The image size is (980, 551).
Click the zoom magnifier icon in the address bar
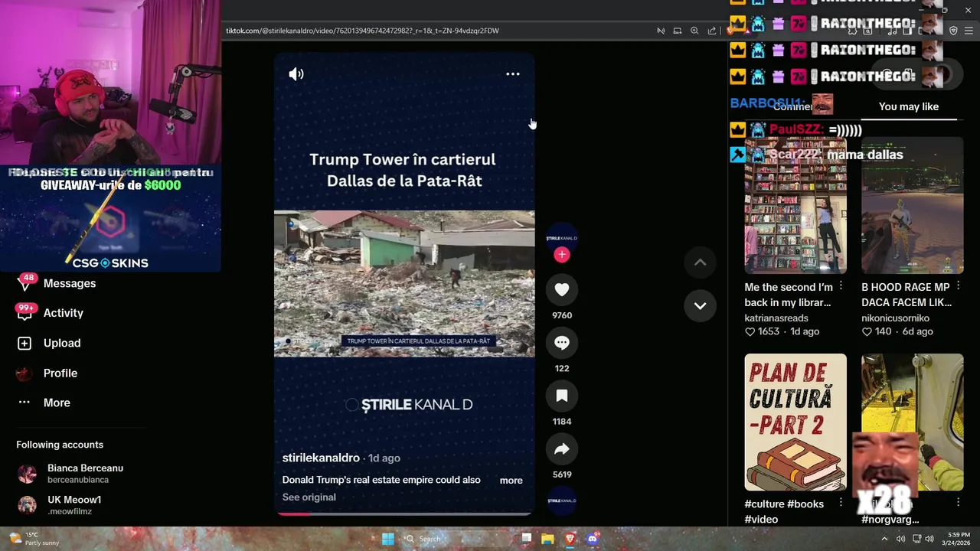694,31
